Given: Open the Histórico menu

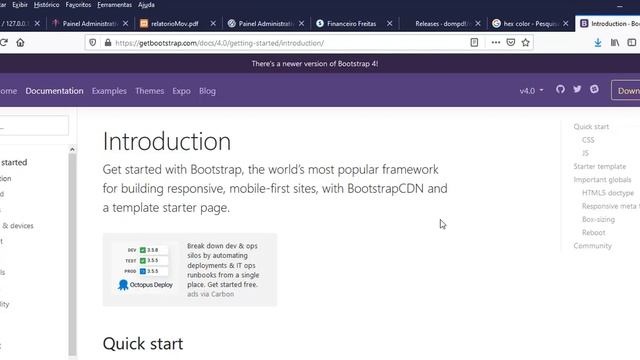Looking at the screenshot, I should pos(46,5).
